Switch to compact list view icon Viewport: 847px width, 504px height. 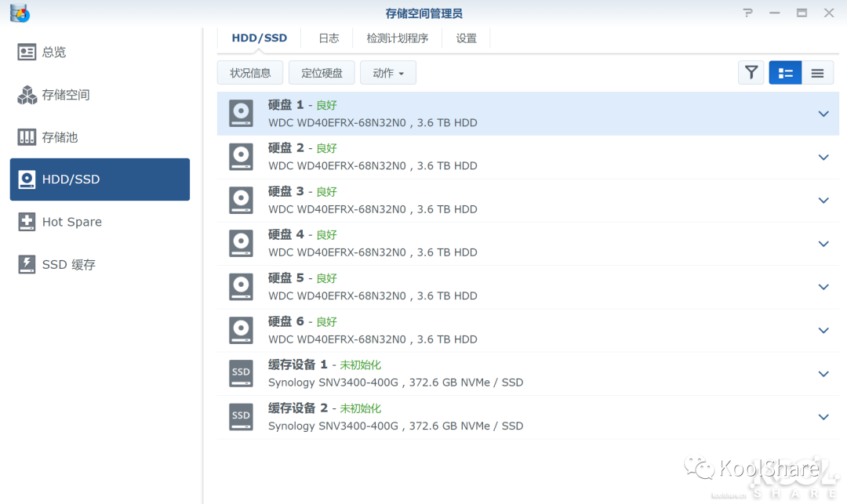817,73
